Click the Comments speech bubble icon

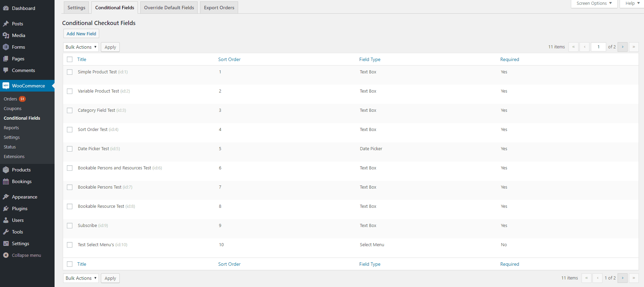tap(6, 70)
